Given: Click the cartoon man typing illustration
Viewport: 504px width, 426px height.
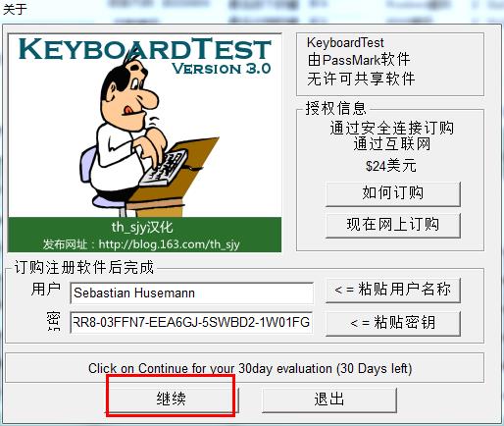Looking at the screenshot, I should [147, 137].
